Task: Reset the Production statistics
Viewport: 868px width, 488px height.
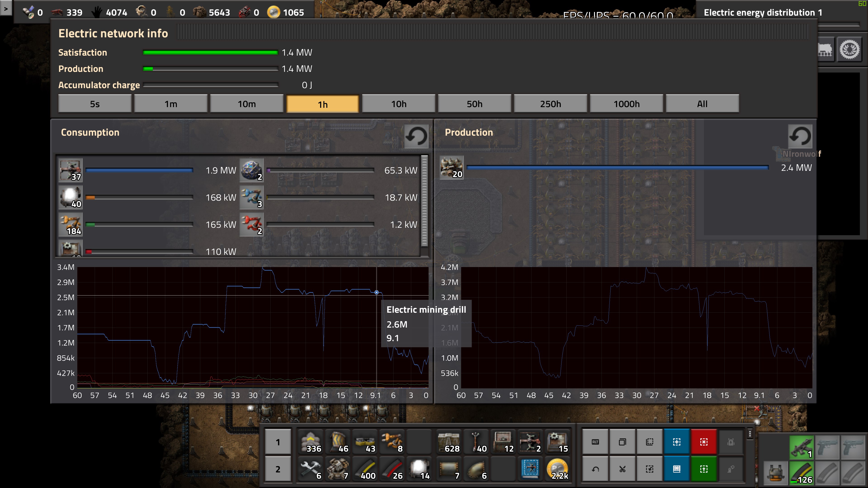Action: tap(800, 136)
